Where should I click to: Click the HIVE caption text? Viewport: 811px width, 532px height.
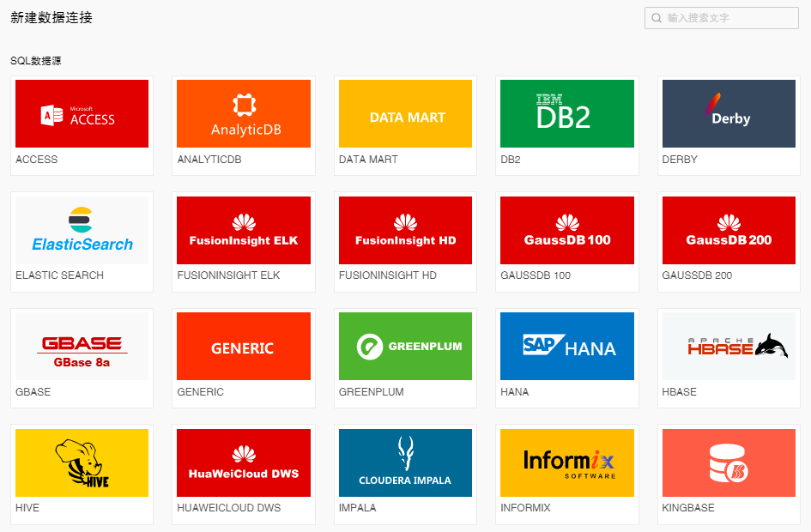click(x=27, y=508)
